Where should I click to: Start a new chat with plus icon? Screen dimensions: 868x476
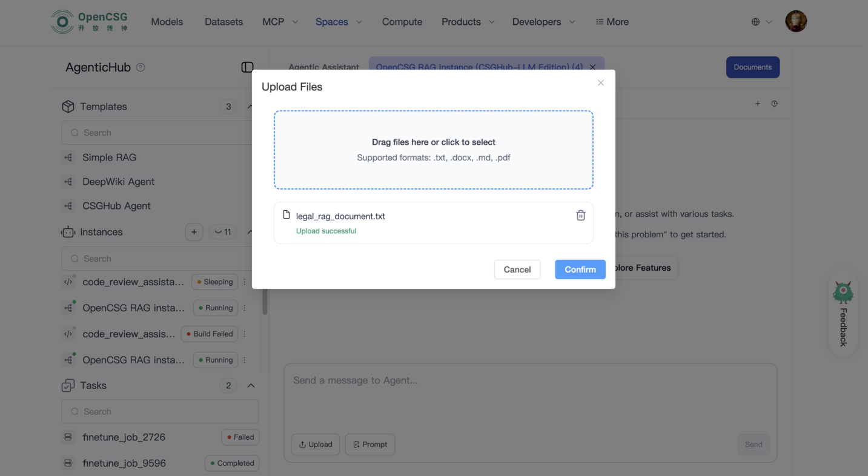click(x=757, y=104)
